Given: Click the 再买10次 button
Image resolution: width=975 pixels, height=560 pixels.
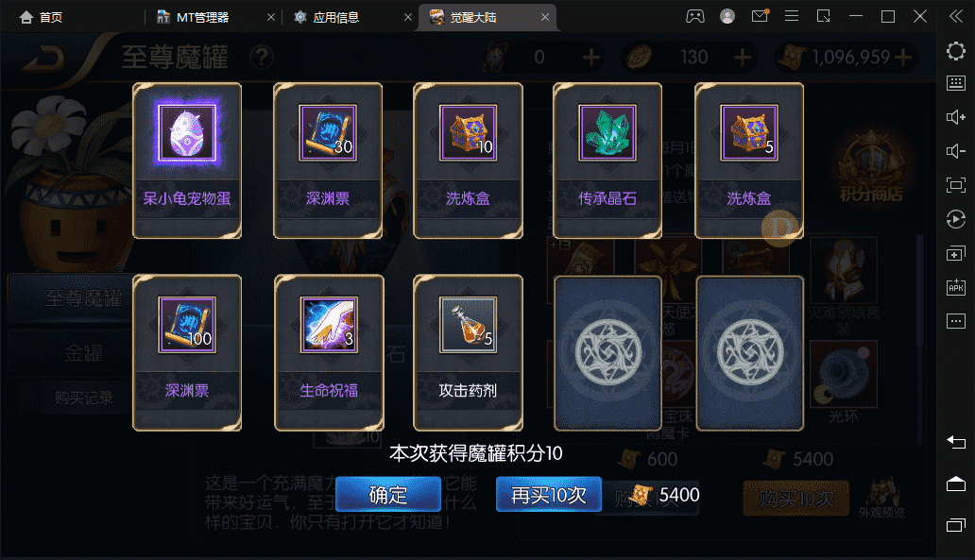Looking at the screenshot, I should pos(548,495).
